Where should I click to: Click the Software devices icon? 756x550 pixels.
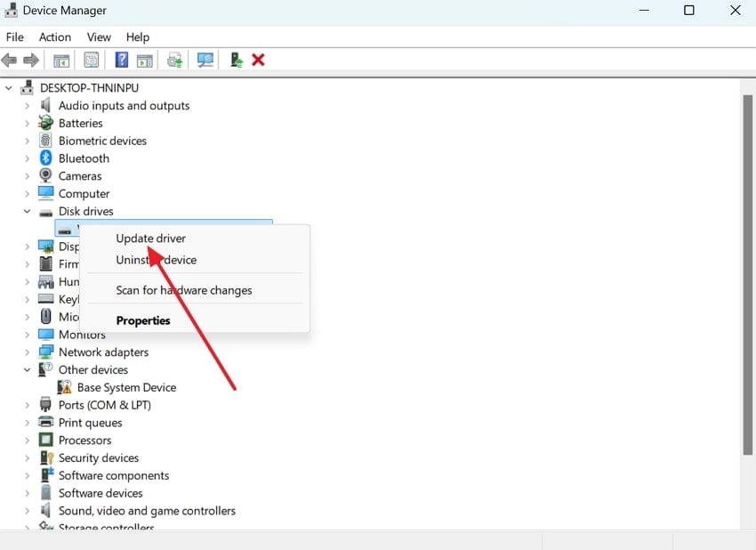[45, 492]
